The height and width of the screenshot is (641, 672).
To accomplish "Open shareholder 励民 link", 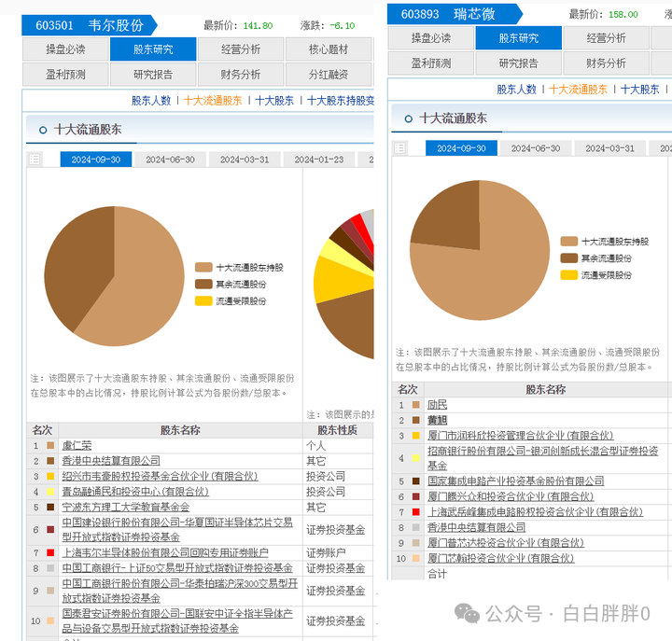I will point(437,405).
